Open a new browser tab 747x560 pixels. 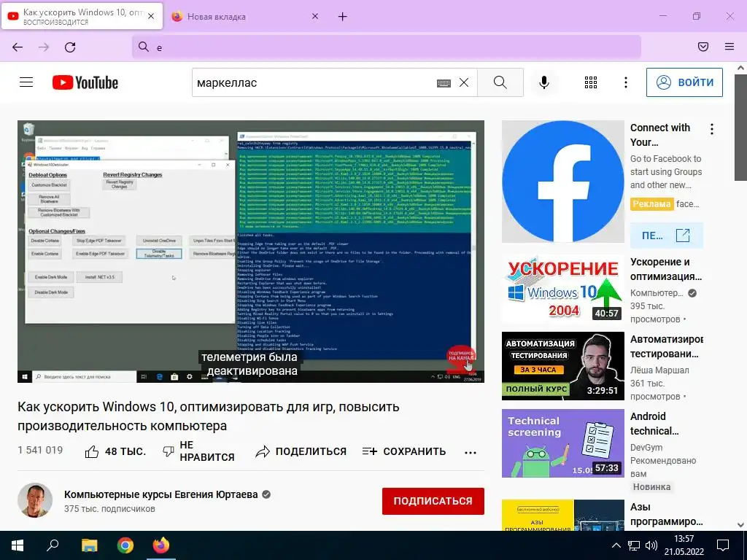click(343, 17)
